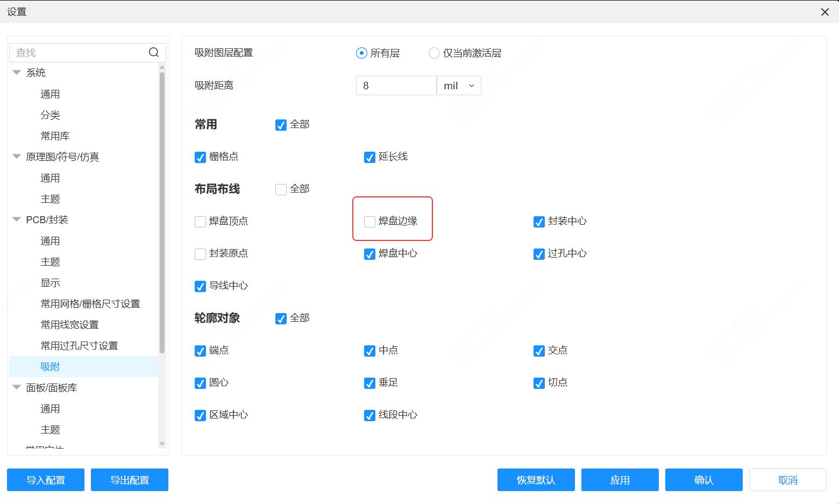
Task: Select 常用线宽设置 in the sidebar
Action: coord(69,324)
